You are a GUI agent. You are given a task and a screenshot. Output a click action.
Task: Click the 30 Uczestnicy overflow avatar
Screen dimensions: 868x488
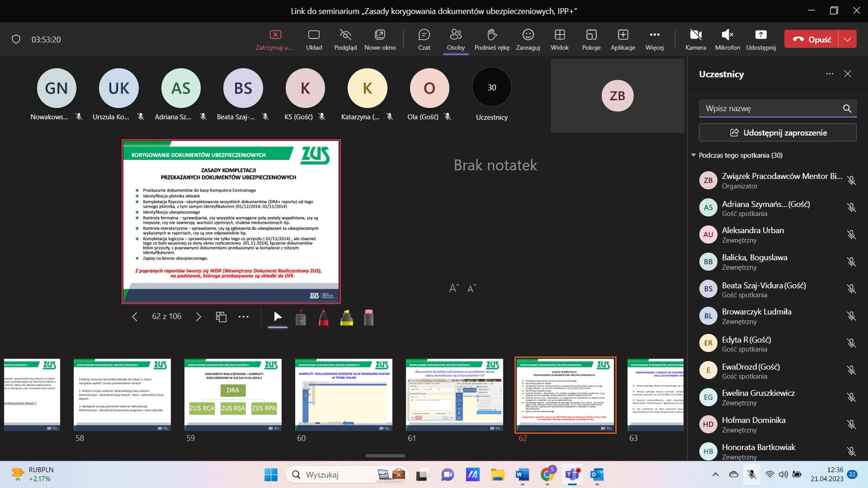coord(492,87)
